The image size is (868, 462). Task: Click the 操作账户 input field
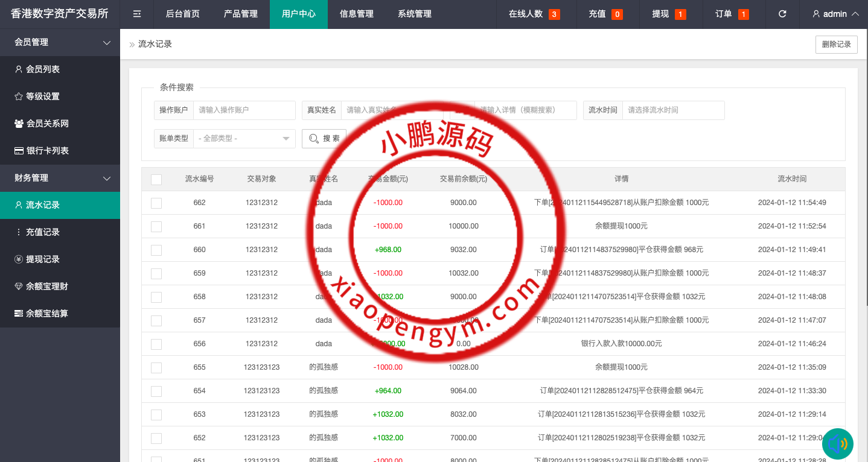(244, 110)
